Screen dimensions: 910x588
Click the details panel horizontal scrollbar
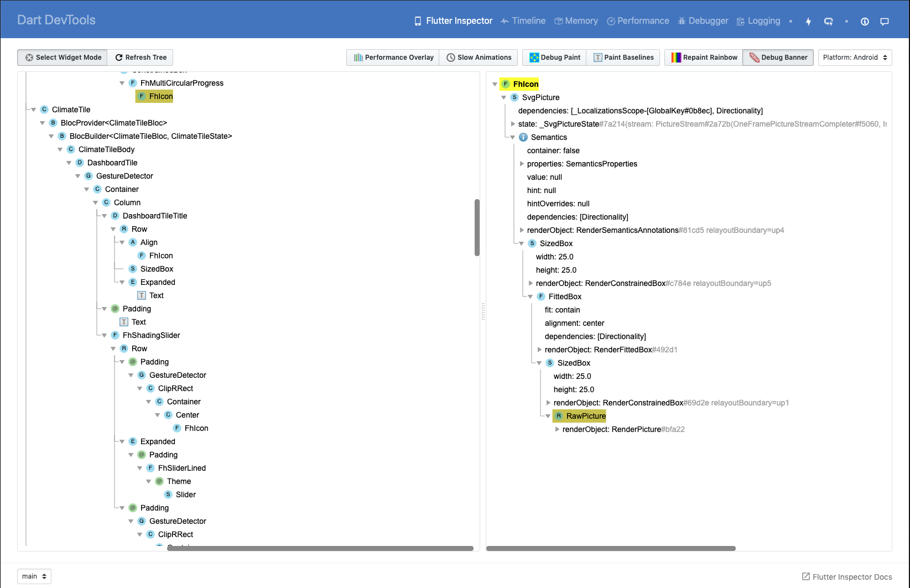click(611, 549)
